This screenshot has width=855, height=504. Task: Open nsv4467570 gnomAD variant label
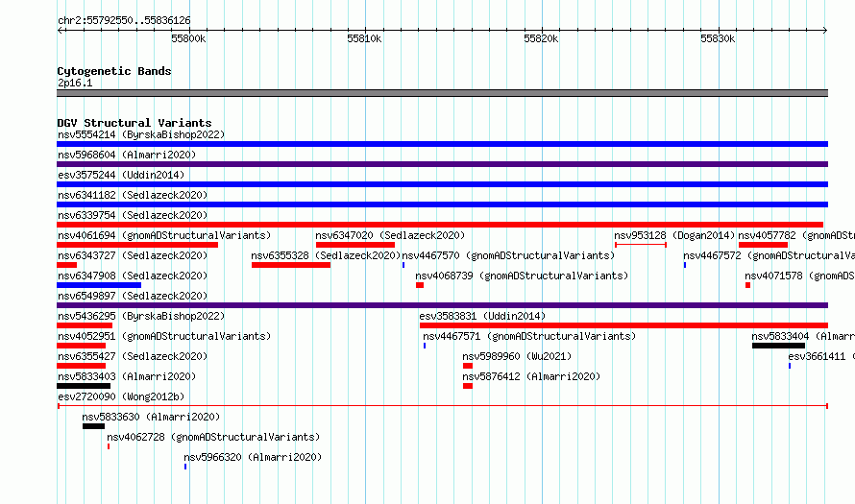[x=508, y=255]
